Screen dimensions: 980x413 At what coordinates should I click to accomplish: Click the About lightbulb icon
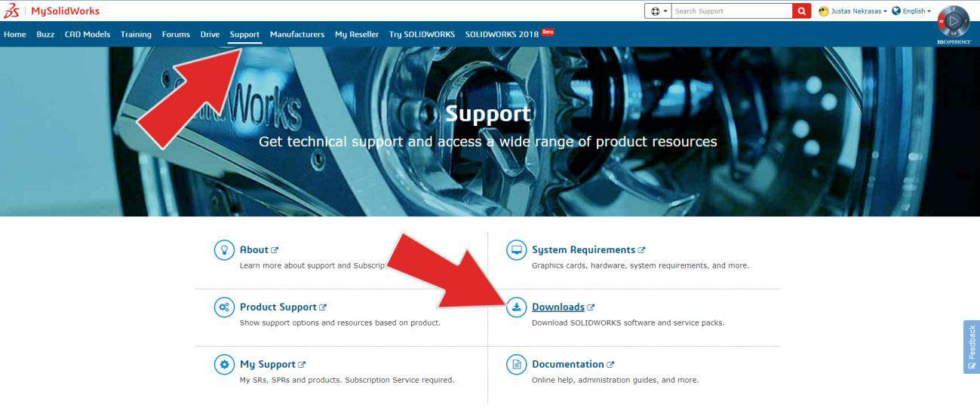224,251
